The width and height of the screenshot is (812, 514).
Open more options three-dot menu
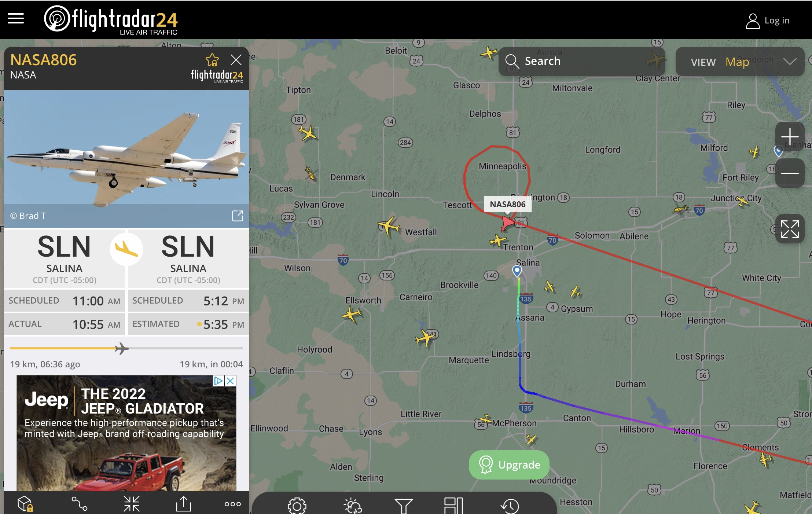(233, 504)
